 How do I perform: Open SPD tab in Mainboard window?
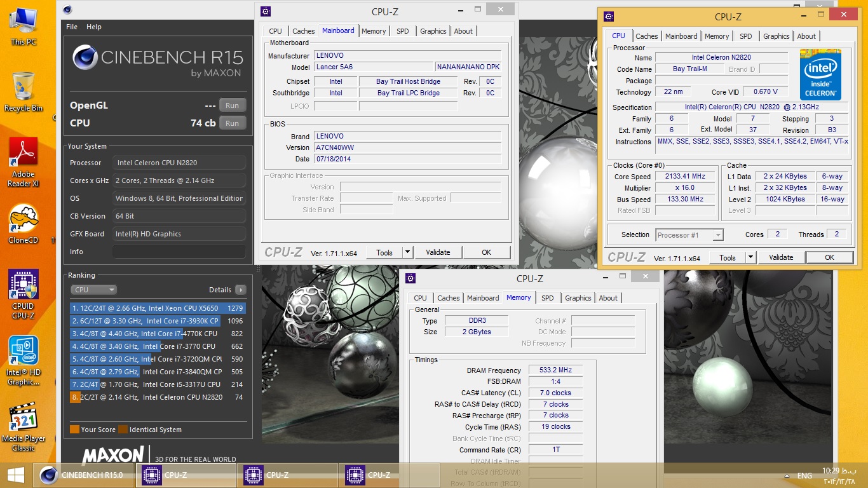click(403, 31)
